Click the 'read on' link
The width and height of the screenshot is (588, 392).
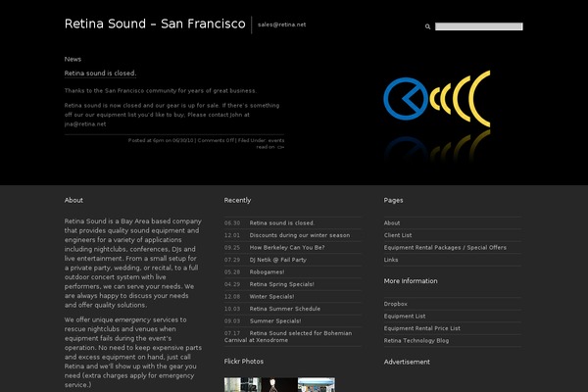tap(270, 147)
